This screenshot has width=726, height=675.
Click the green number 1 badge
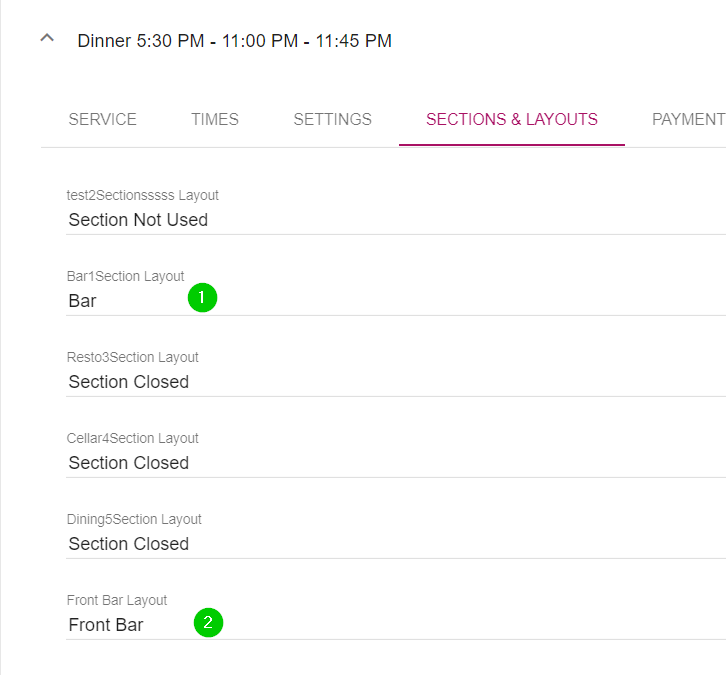pos(202,298)
